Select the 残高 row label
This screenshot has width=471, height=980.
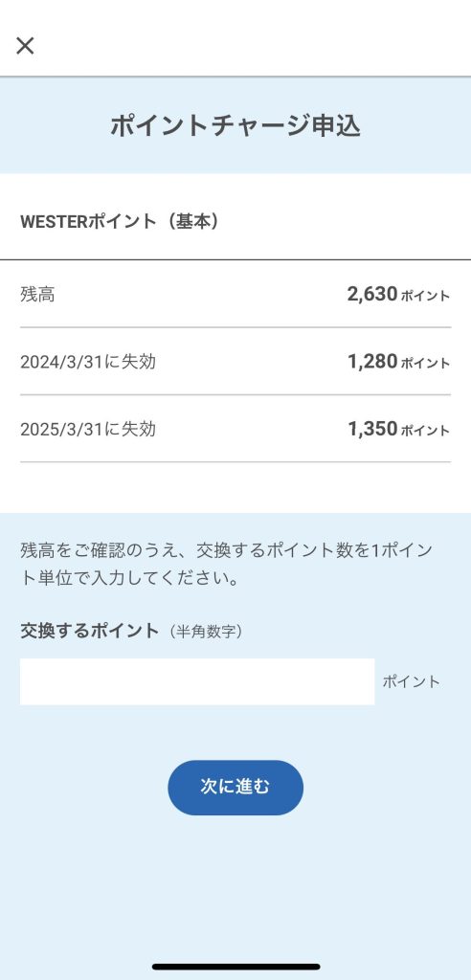coord(37,294)
